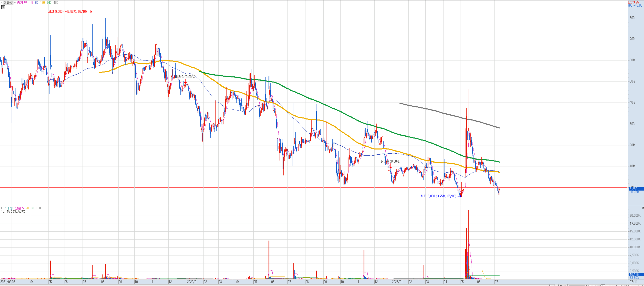Click the square marker before 이글벳
Image resolution: width=644 pixels, height=286 pixels.
[2, 3]
